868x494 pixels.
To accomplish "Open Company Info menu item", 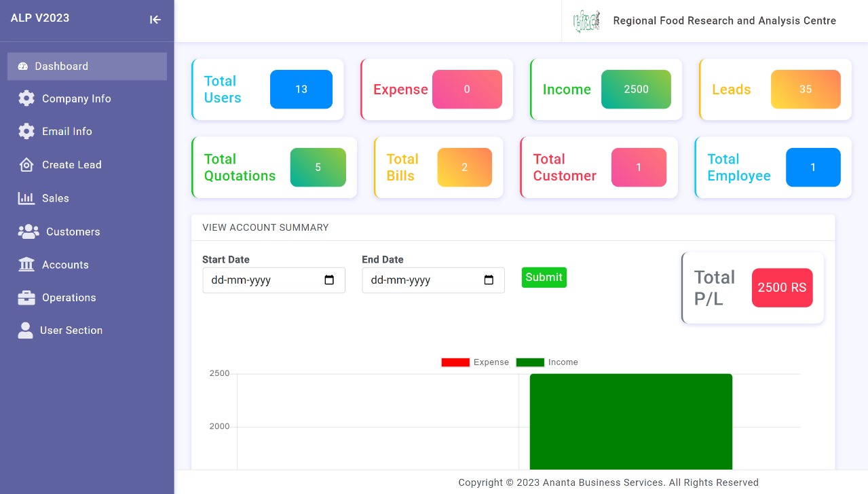I will (87, 98).
